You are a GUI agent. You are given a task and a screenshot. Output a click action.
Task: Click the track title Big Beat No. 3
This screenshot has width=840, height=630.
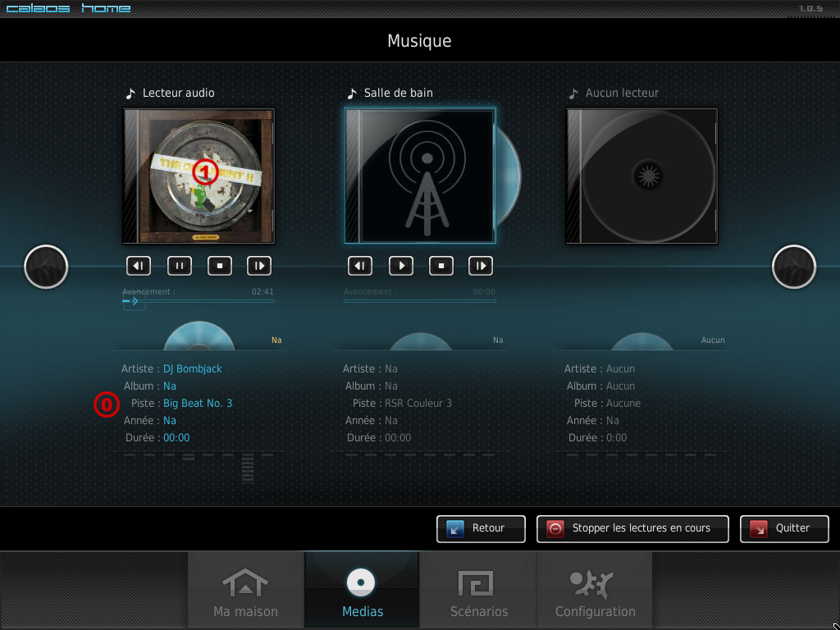pos(198,403)
